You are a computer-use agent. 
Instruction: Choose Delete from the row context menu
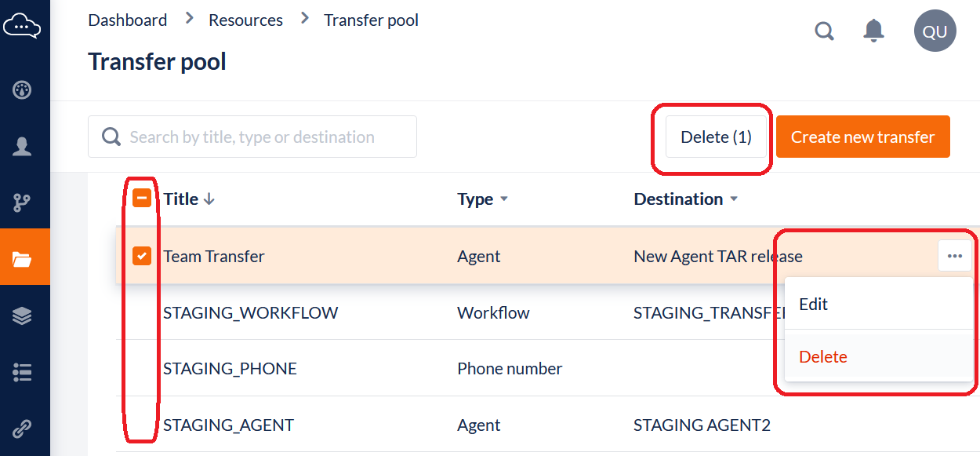point(823,357)
